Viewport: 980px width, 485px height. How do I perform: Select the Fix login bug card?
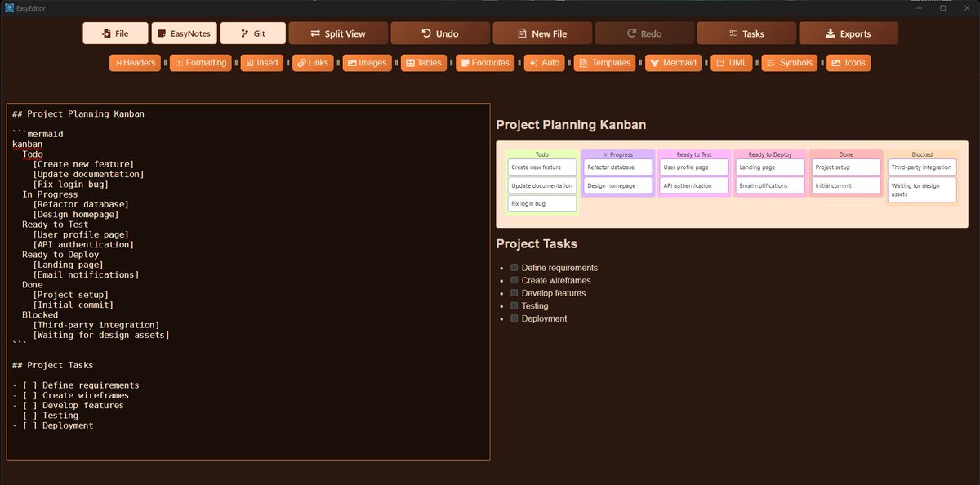click(542, 203)
